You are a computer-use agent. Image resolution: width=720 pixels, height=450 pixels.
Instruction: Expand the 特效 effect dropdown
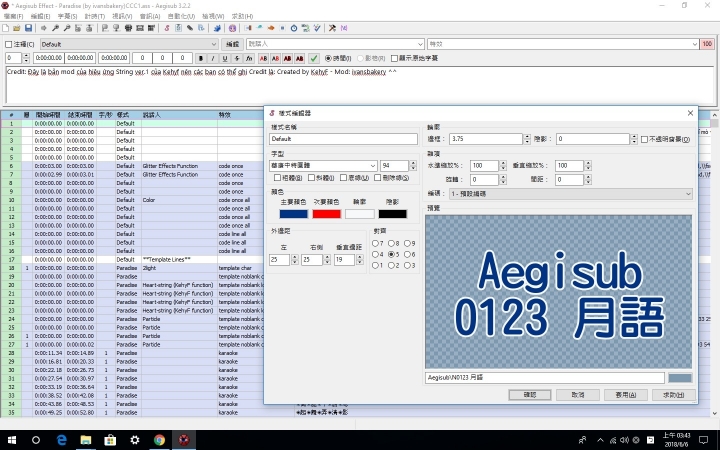click(695, 45)
